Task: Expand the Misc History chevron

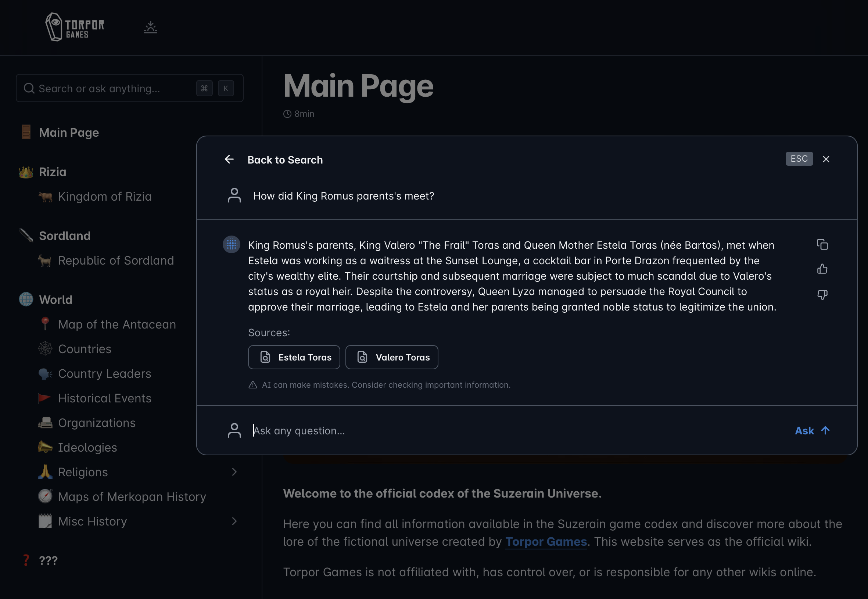Action: pyautogui.click(x=234, y=521)
